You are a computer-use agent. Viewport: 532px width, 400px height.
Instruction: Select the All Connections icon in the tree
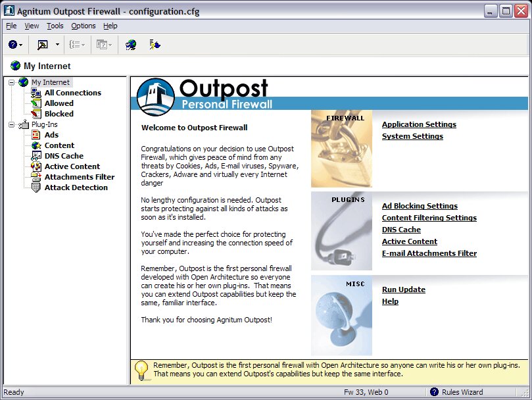pyautogui.click(x=36, y=93)
